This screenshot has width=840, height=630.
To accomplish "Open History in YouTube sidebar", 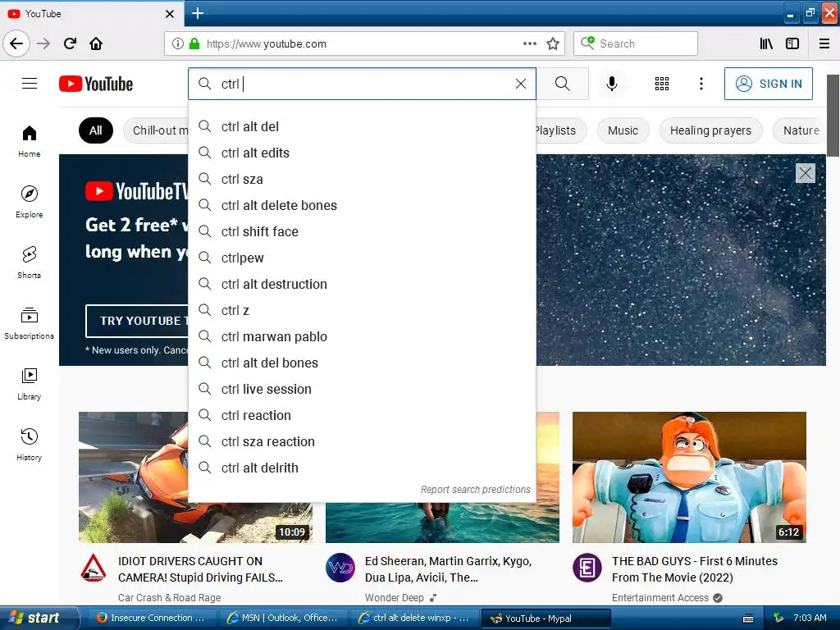I will pos(29,445).
